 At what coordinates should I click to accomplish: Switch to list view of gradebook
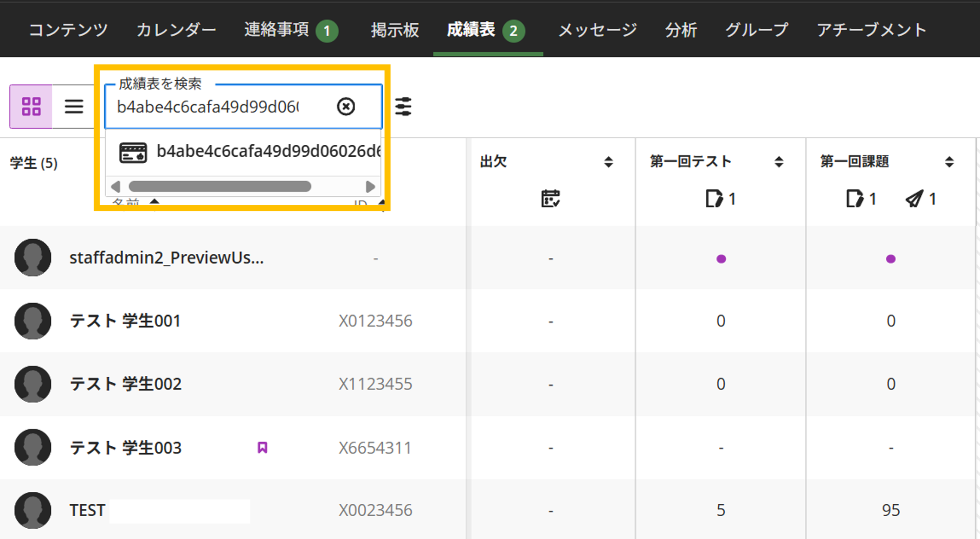pos(74,106)
